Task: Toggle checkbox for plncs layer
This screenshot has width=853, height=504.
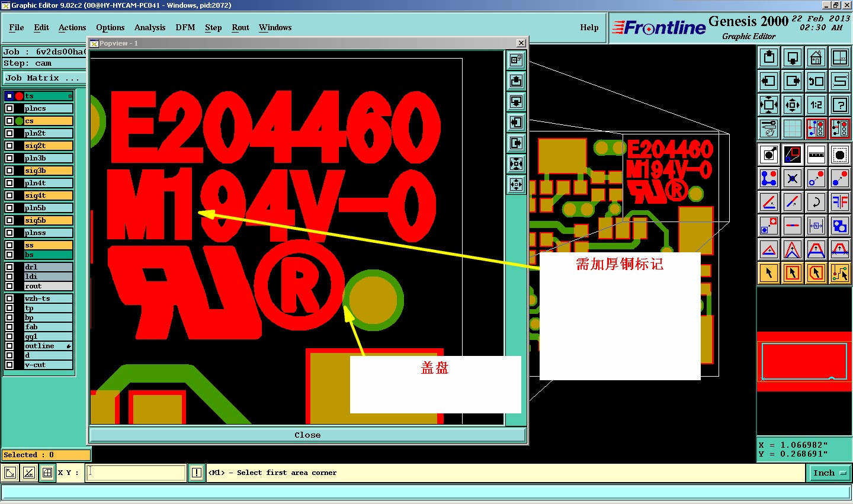Action: coord(9,108)
